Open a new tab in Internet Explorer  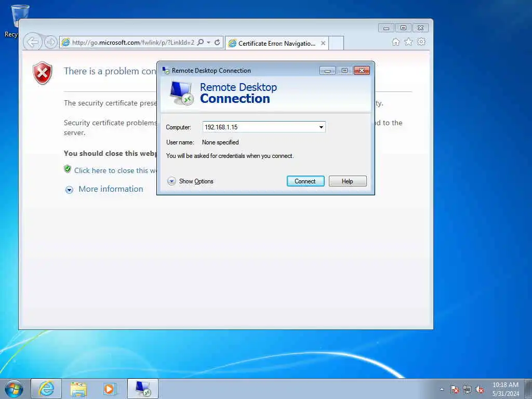click(336, 44)
